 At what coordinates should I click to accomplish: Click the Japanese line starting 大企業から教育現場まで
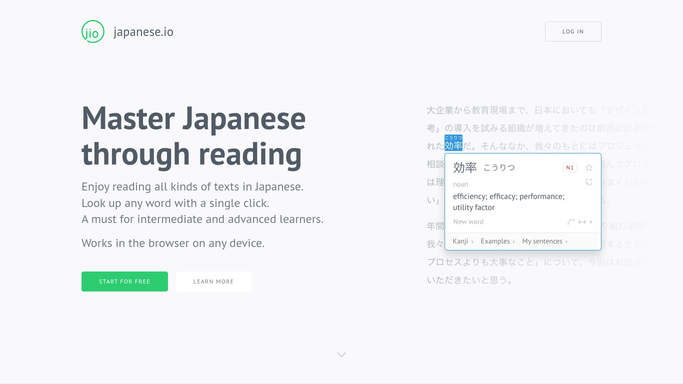tap(538, 110)
